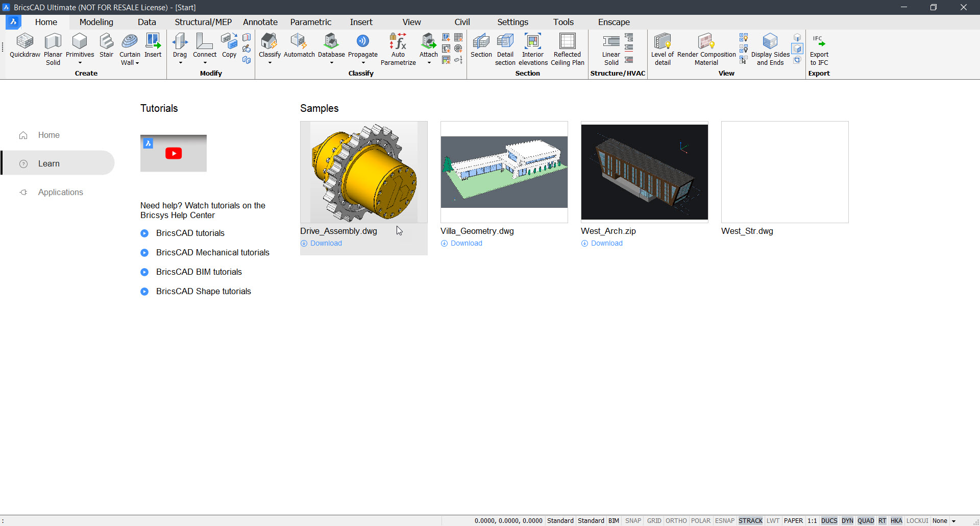Toggle DUCS in the status bar
Screen dimensions: 980x526
coord(829,521)
